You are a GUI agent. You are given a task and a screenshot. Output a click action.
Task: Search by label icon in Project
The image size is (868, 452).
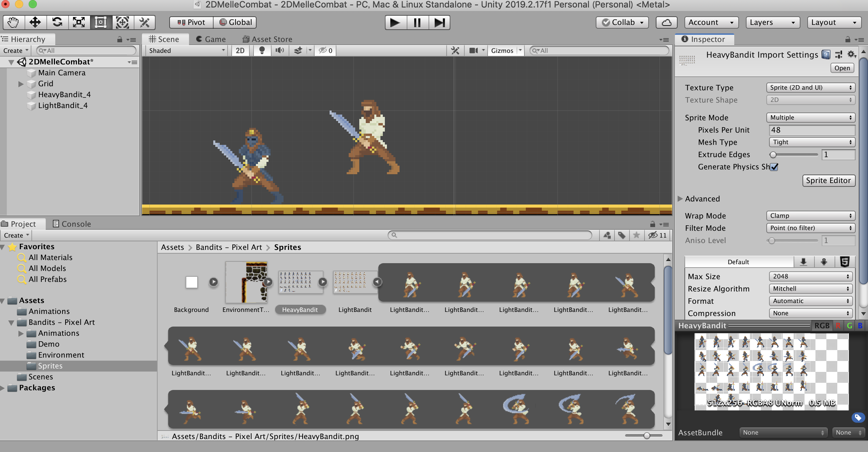point(622,235)
